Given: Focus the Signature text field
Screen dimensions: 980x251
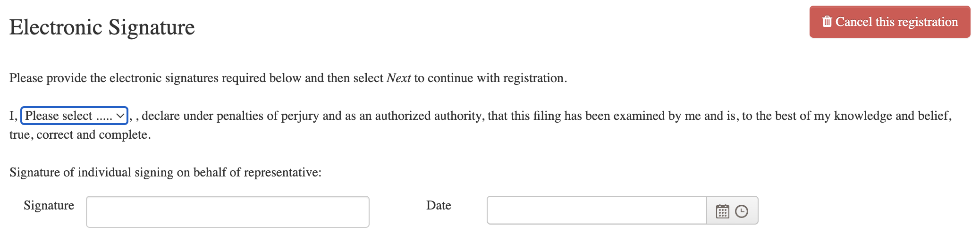Looking at the screenshot, I should (x=228, y=212).
